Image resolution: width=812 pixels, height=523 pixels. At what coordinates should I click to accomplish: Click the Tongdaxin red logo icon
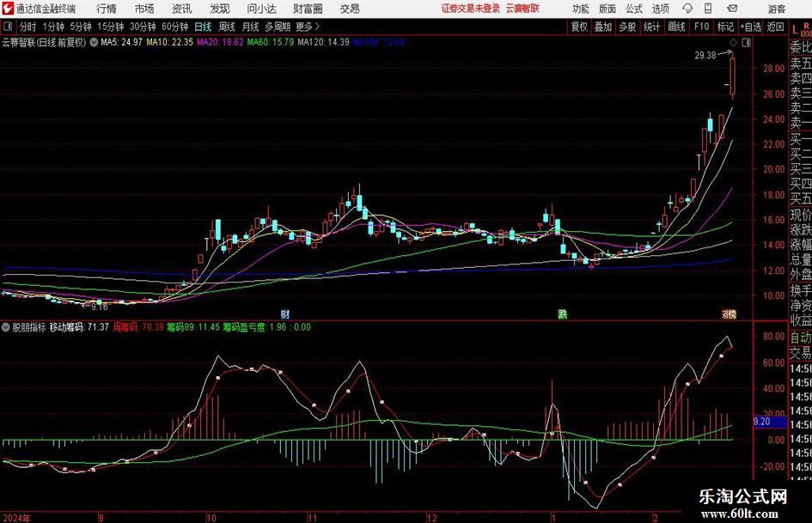click(8, 9)
